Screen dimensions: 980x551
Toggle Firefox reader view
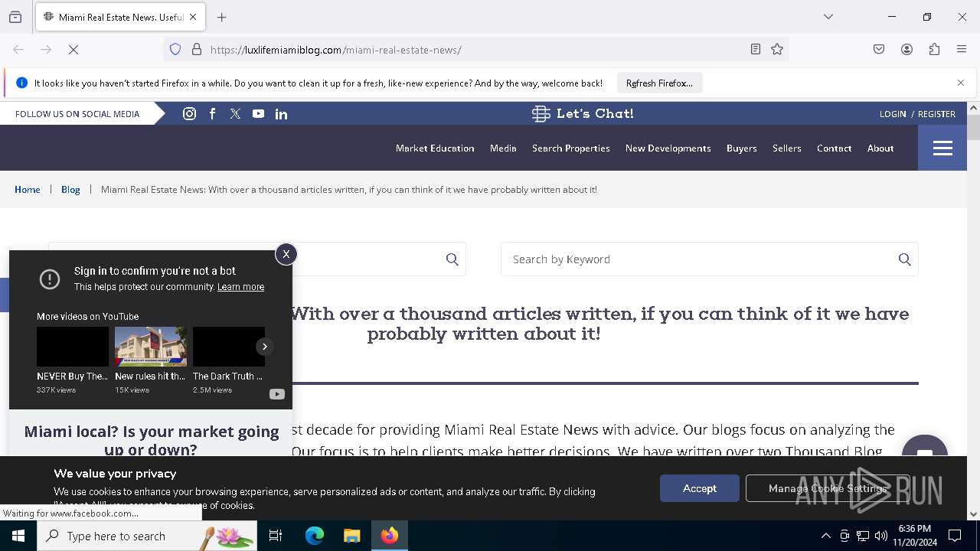(755, 50)
